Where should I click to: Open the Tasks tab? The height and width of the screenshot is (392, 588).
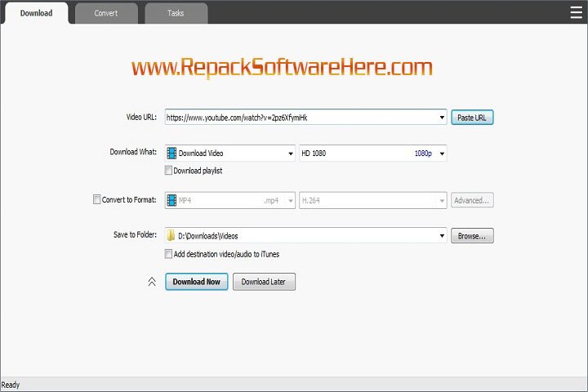pyautogui.click(x=176, y=13)
